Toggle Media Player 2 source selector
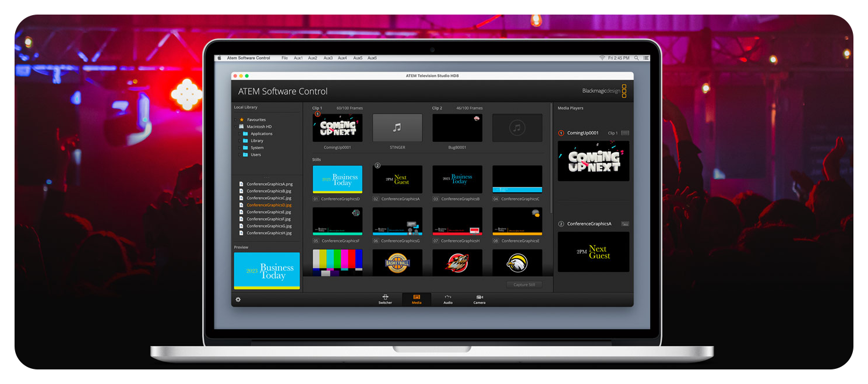 (624, 223)
